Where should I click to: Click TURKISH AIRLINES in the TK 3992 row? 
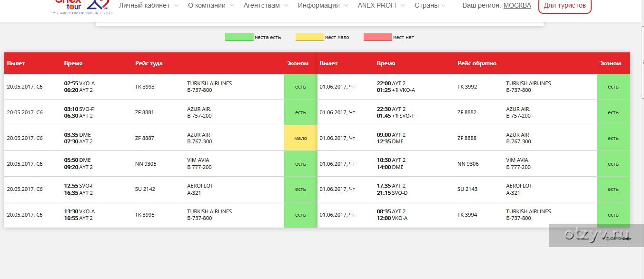tap(528, 83)
